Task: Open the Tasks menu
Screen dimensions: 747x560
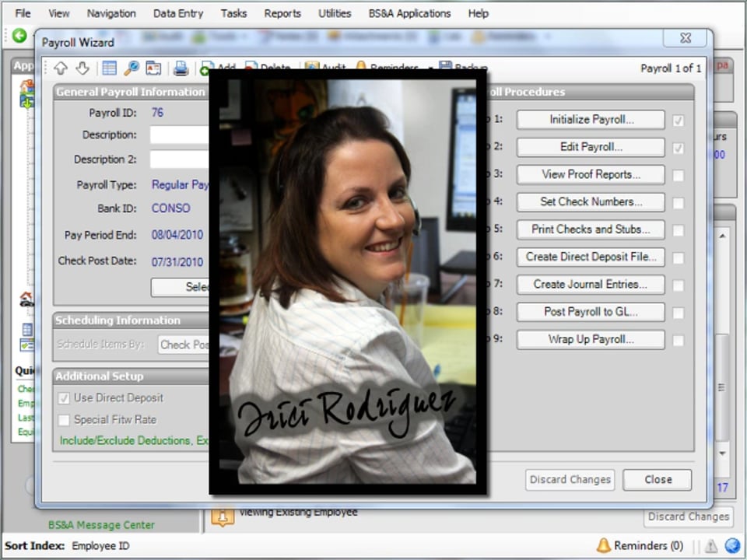Action: pyautogui.click(x=233, y=13)
